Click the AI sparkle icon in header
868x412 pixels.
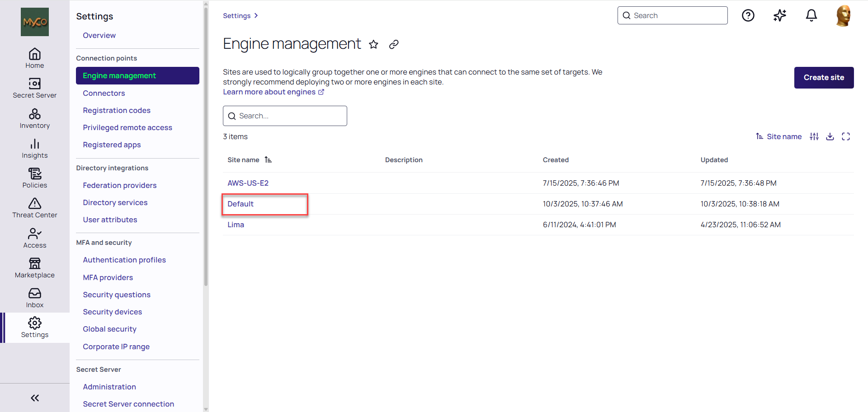point(780,16)
